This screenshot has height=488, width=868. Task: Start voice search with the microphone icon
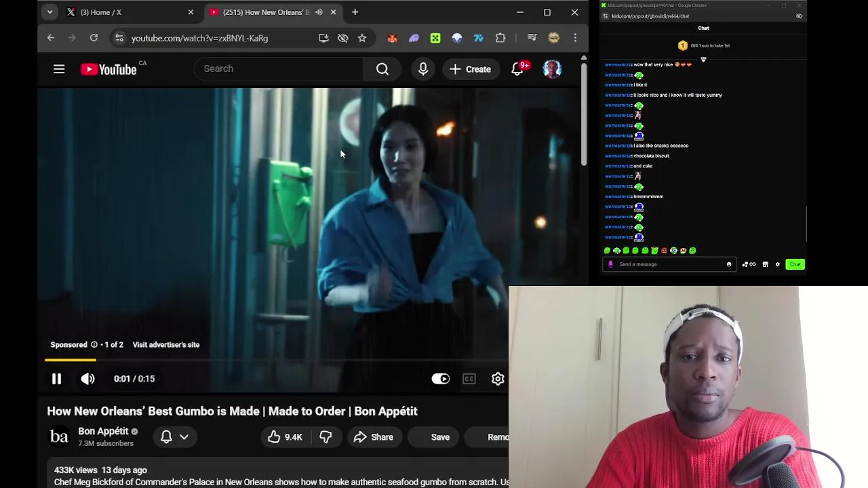point(423,69)
